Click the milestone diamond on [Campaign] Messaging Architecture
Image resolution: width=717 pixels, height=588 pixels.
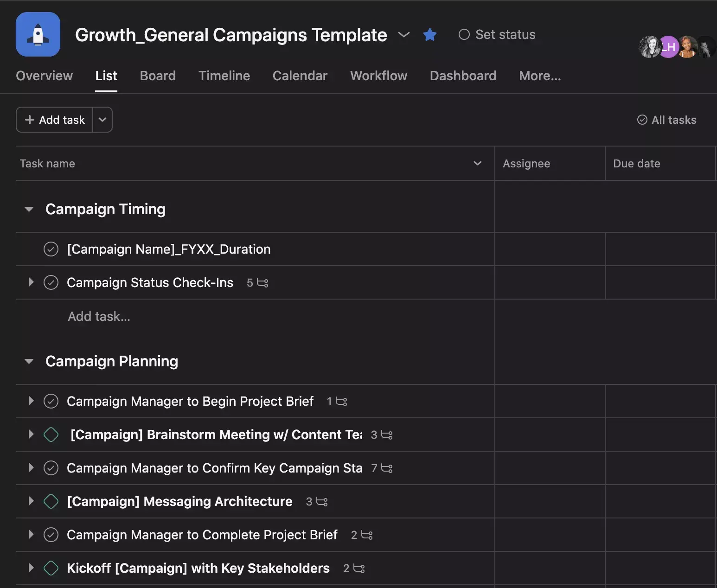51,501
